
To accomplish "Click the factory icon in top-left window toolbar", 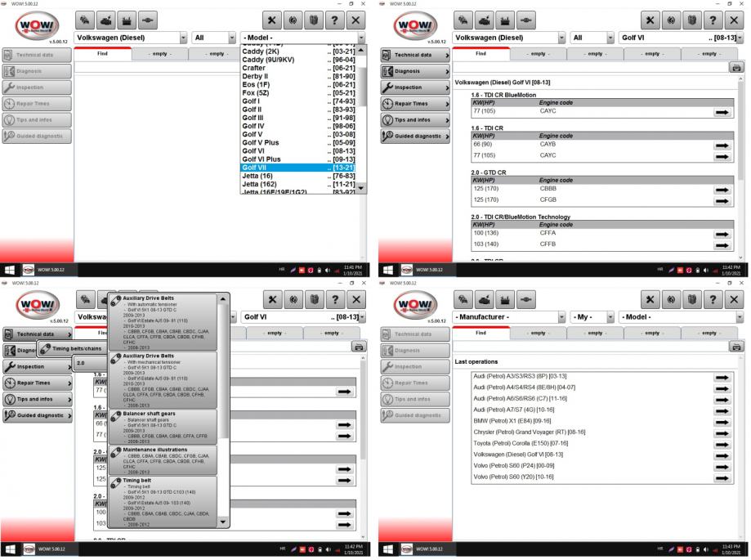I will pos(127,20).
